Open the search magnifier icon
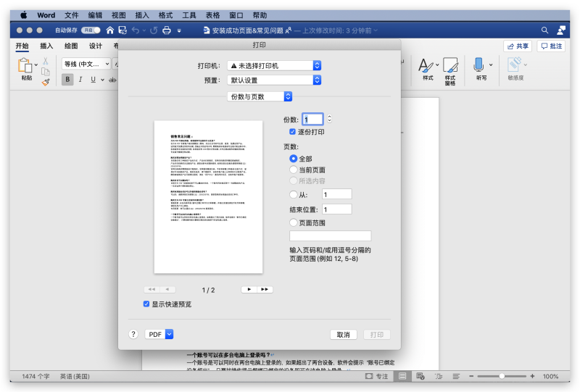Image resolution: width=580 pixels, height=392 pixels. (x=545, y=30)
